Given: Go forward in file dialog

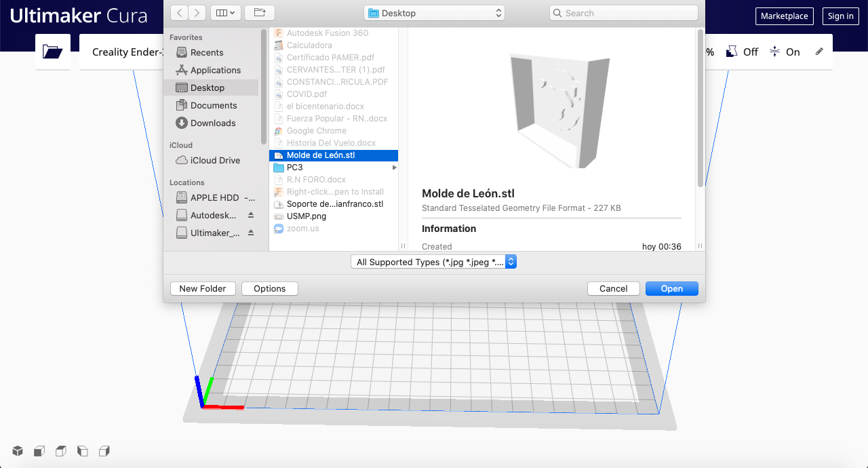Looking at the screenshot, I should [x=197, y=13].
